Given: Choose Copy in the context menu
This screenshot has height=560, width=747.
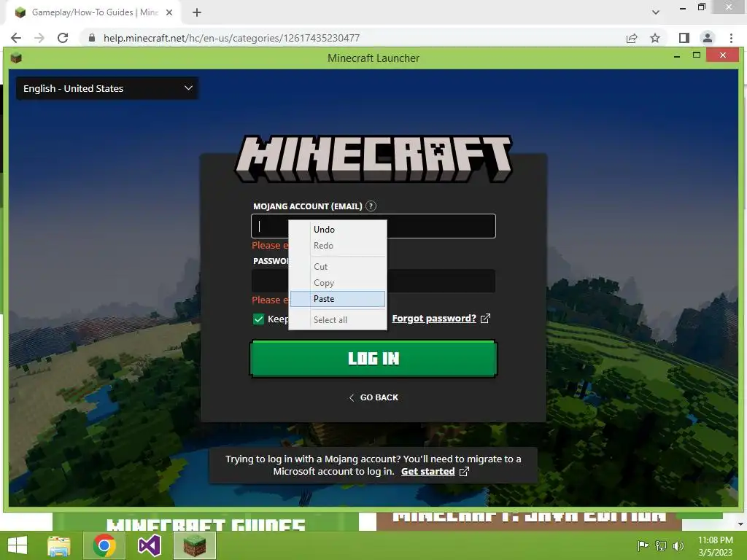Looking at the screenshot, I should pyautogui.click(x=338, y=283).
